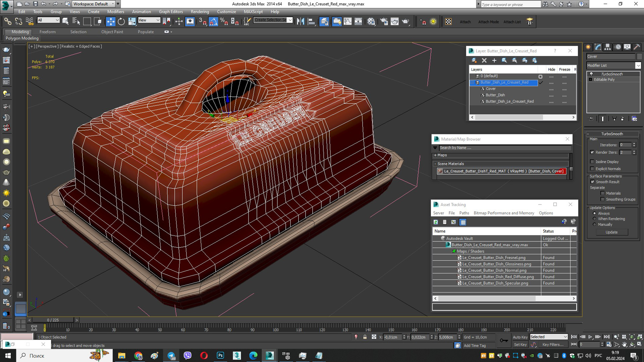Click Attach Mode toolbar button
Image resolution: width=644 pixels, height=362 pixels.
pyautogui.click(x=488, y=22)
